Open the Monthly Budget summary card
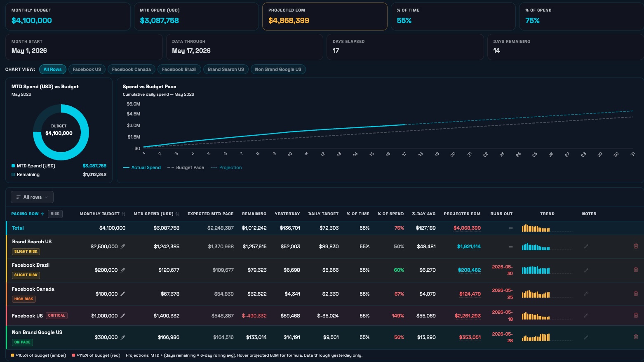The width and height of the screenshot is (644, 362). point(68,16)
